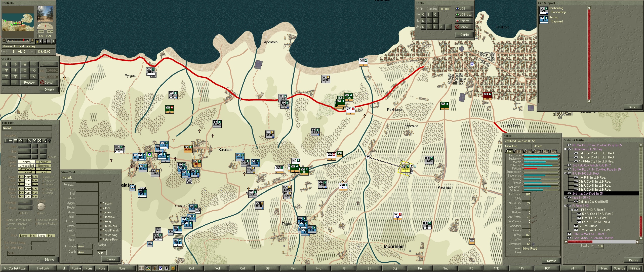
Task: Enable Bypass checkbox in View Task
Action: coord(101,212)
